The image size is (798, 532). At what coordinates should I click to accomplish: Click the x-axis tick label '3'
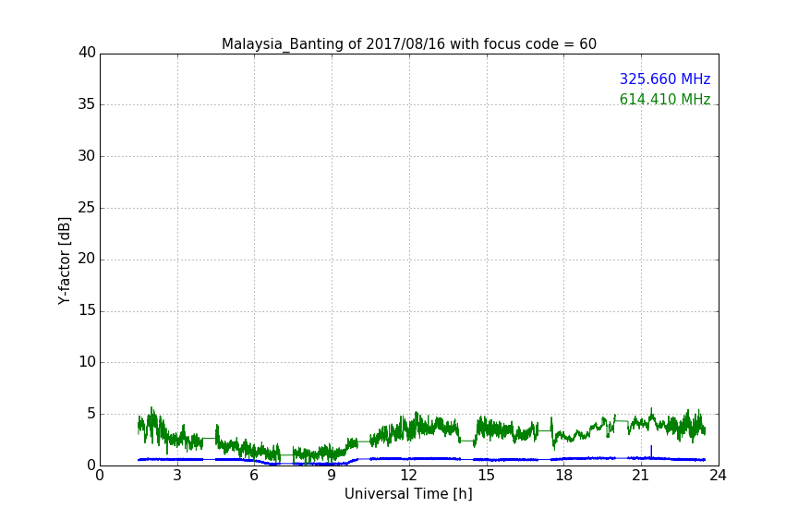coord(177,476)
